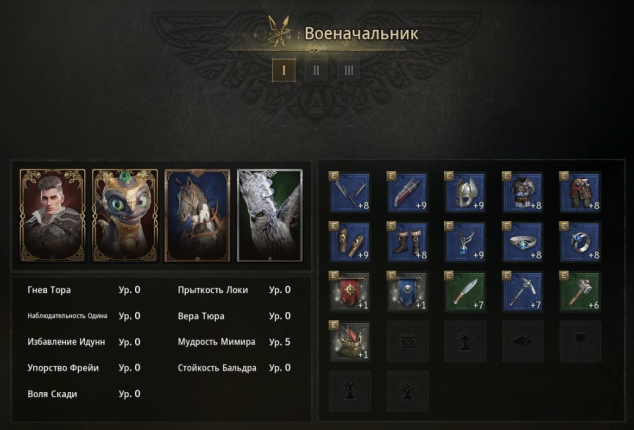634x430 pixels.
Task: Click the chest armor +8 item
Action: 522,192
